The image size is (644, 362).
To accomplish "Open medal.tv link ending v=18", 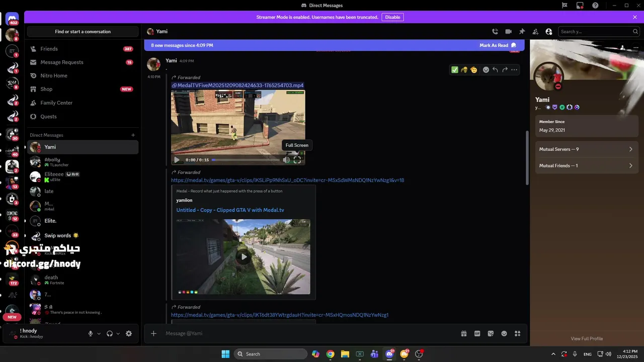I will [287, 180].
